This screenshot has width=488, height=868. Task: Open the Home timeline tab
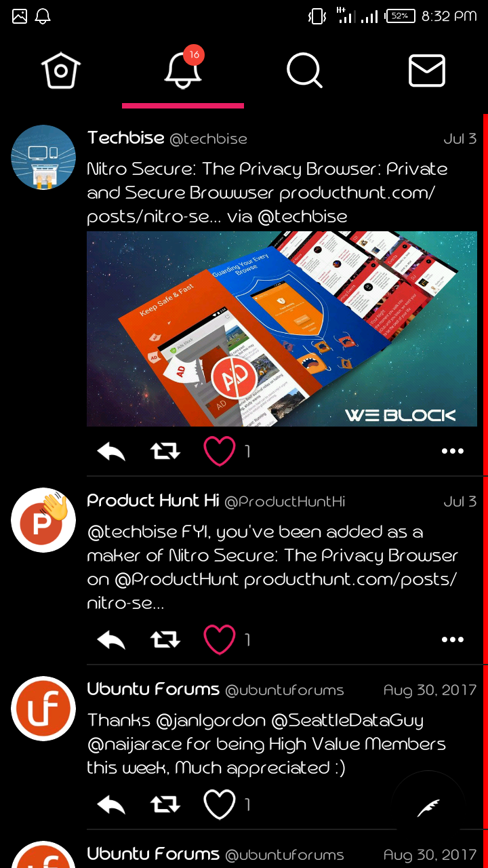coord(61,71)
